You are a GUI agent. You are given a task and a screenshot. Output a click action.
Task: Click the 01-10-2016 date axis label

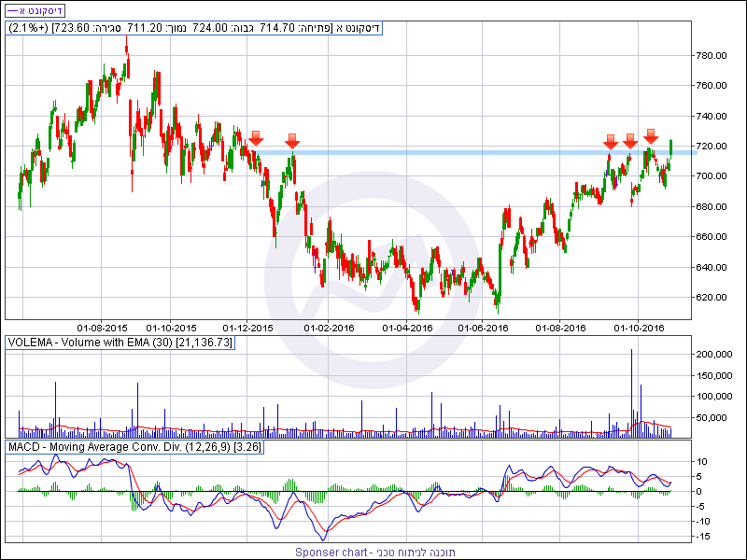coord(638,329)
